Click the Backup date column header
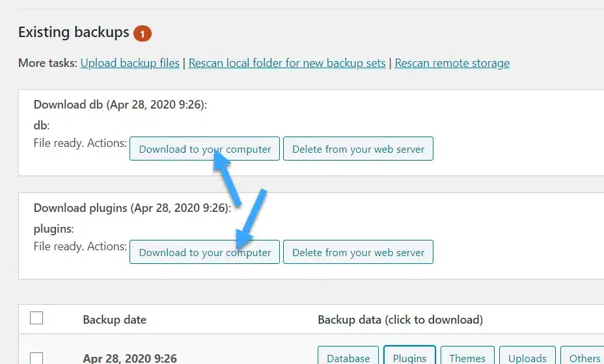Viewport: 604px width, 364px height. click(115, 319)
